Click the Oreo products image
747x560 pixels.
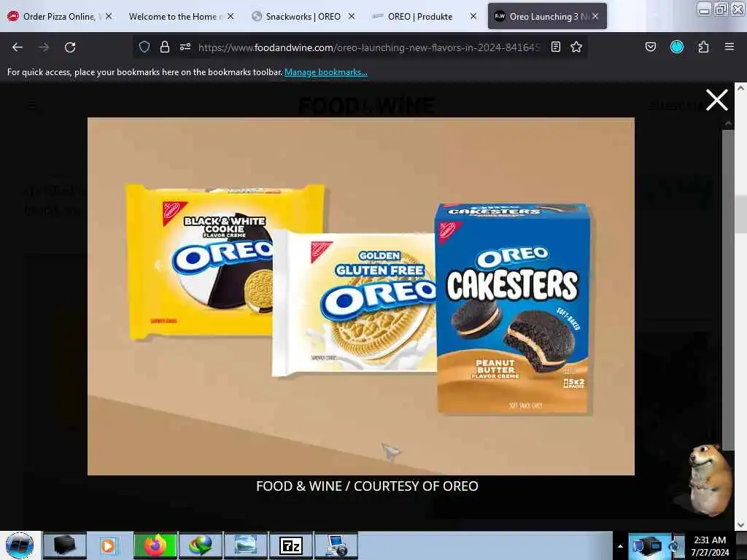(x=360, y=296)
